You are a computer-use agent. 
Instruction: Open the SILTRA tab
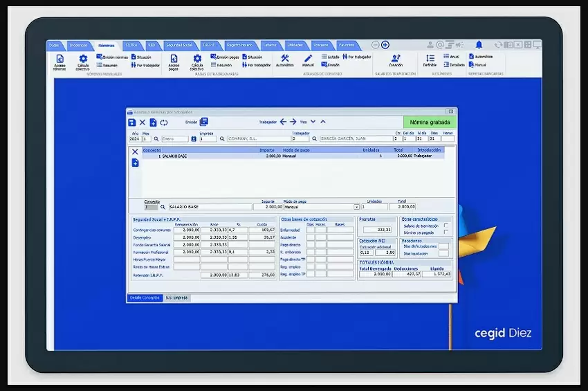tap(131, 45)
